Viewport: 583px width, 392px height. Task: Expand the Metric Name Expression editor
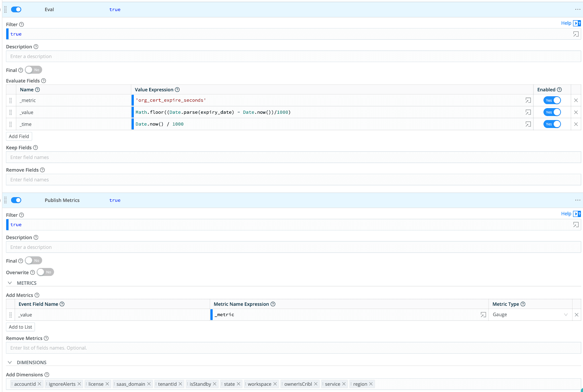click(x=483, y=315)
